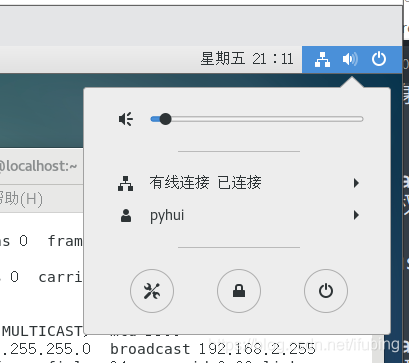
Task: Click the user avatar icon next to pyhui
Action: [126, 216]
